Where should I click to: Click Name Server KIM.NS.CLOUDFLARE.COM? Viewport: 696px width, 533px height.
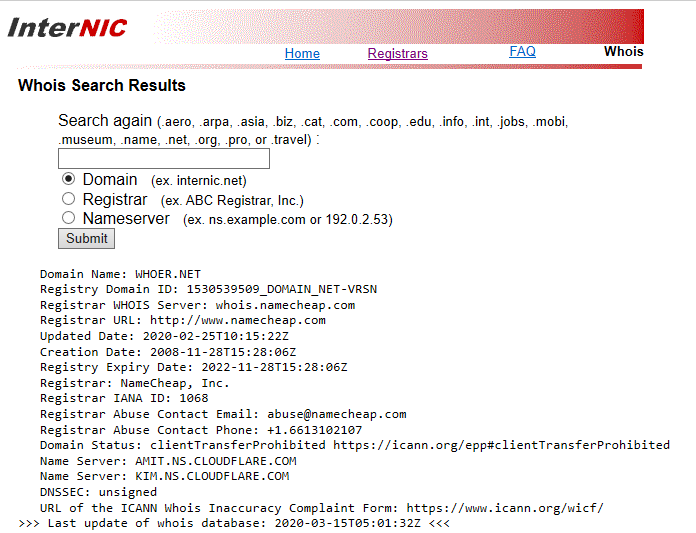point(165,476)
